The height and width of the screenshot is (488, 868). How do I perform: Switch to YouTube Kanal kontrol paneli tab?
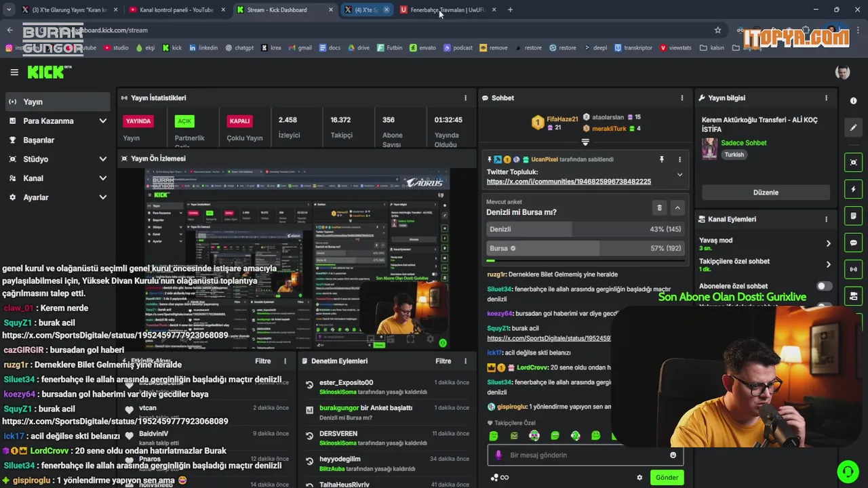pyautogui.click(x=176, y=9)
